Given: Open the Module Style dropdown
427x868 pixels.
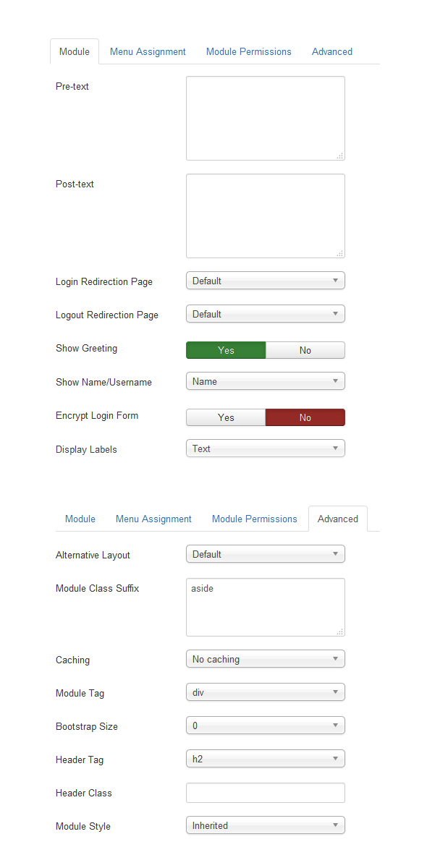Looking at the screenshot, I should point(266,825).
